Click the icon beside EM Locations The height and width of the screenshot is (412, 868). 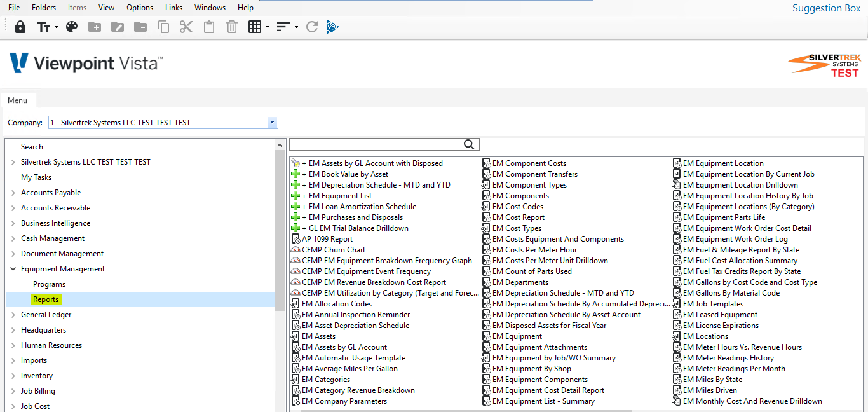(677, 336)
